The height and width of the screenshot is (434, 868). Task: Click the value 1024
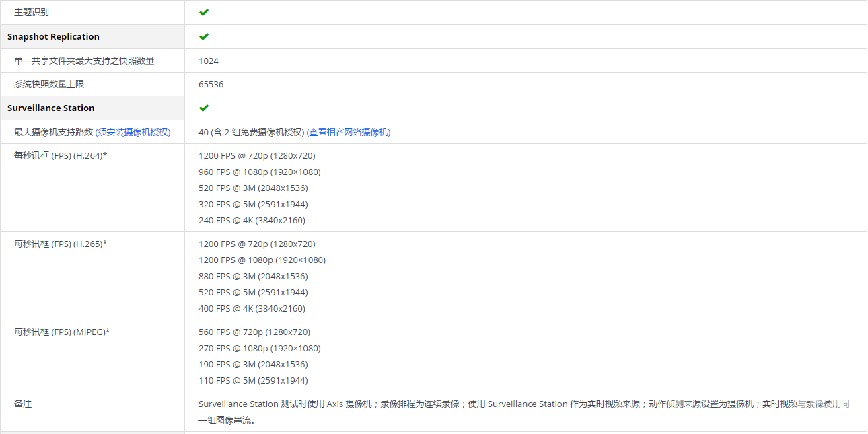[x=209, y=61]
